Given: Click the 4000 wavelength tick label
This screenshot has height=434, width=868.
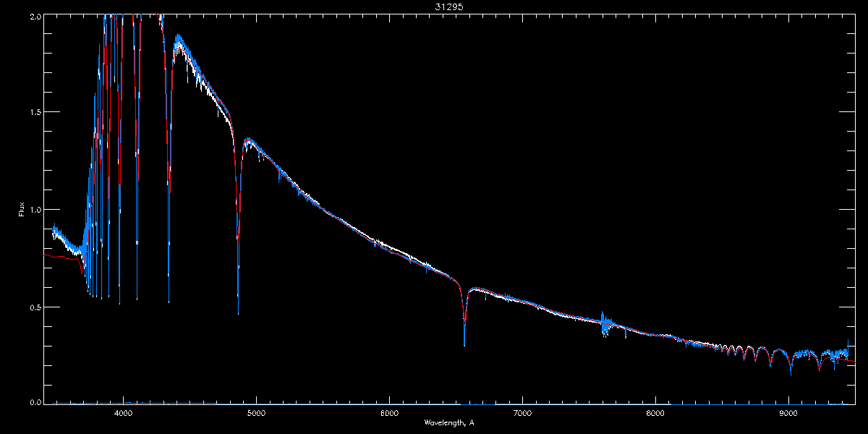Looking at the screenshot, I should tap(123, 413).
